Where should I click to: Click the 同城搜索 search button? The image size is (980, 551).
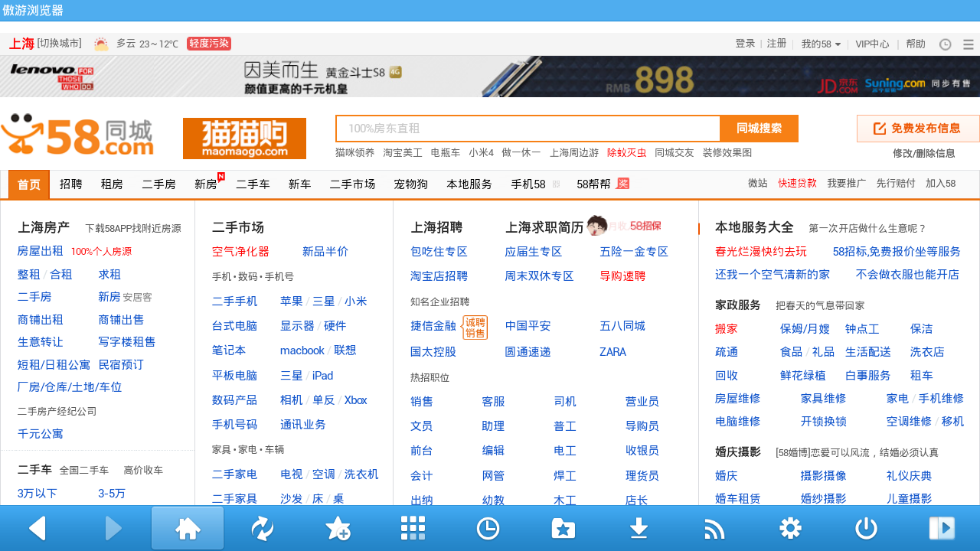(x=759, y=129)
